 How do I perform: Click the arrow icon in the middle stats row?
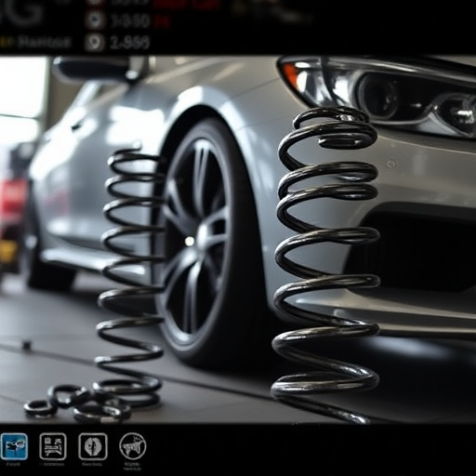[95, 20]
